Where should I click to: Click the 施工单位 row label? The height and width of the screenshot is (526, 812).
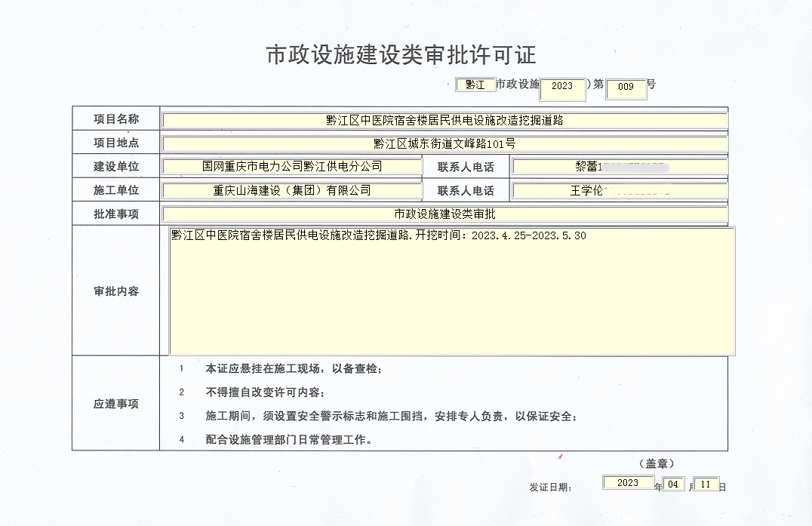(x=116, y=190)
